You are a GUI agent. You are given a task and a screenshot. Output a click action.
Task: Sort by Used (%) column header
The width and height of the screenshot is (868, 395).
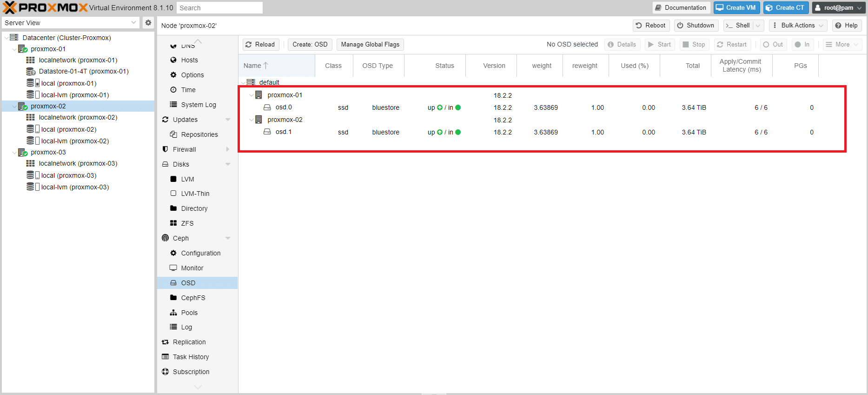(x=635, y=66)
